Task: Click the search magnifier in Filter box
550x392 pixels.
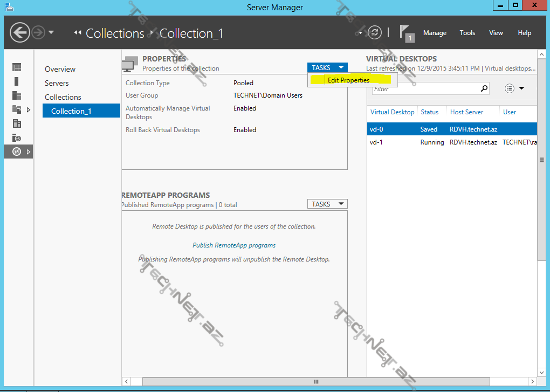Action: pos(484,88)
